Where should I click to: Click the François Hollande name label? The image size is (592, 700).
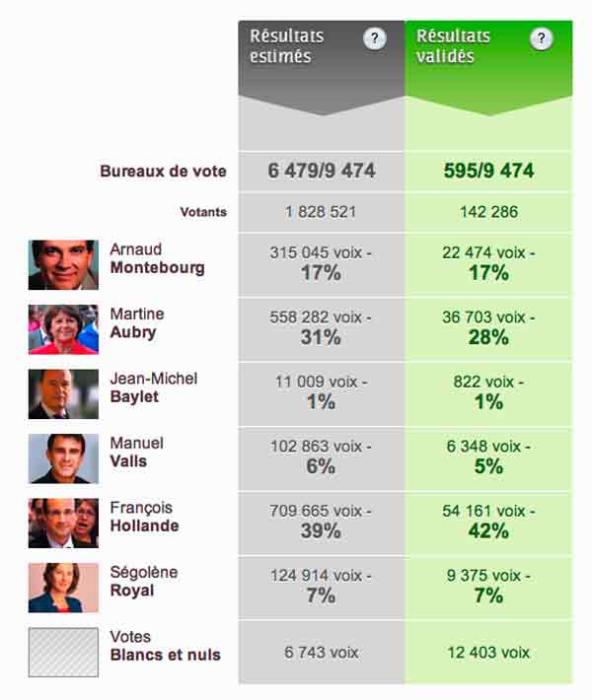(x=144, y=517)
